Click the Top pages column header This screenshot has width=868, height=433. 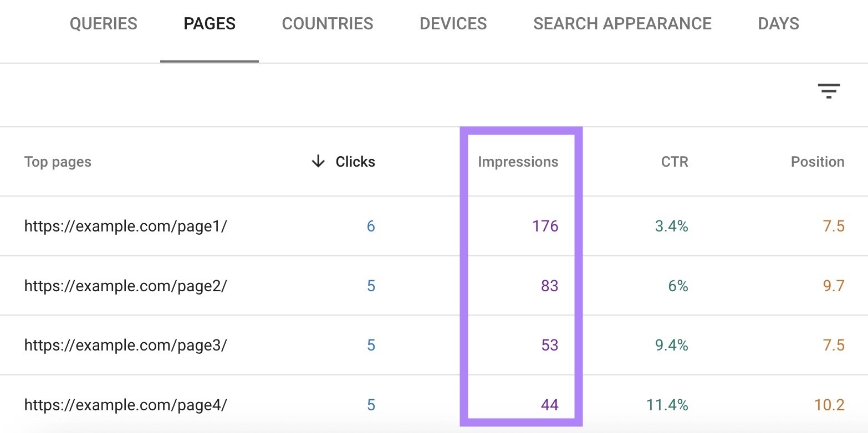pos(58,162)
